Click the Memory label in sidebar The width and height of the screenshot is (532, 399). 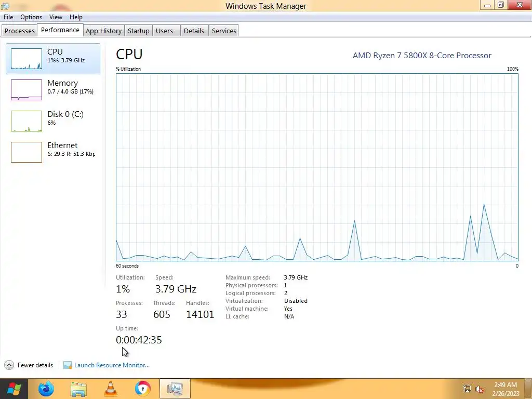(x=62, y=83)
